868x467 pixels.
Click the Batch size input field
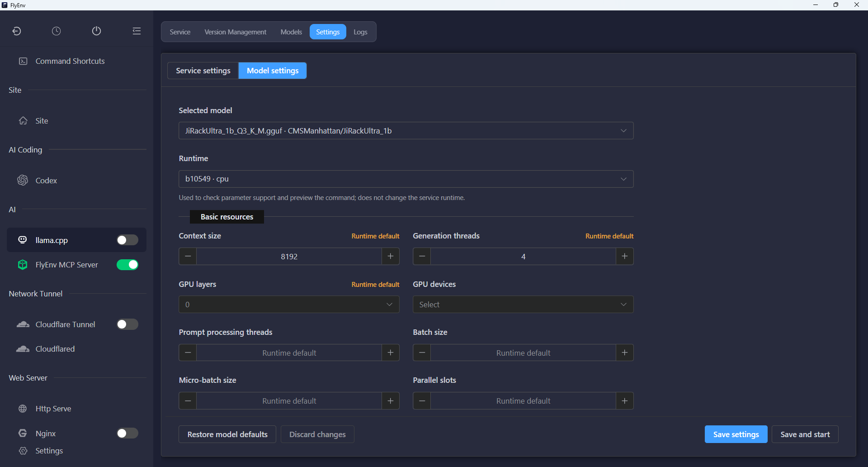pyautogui.click(x=523, y=353)
